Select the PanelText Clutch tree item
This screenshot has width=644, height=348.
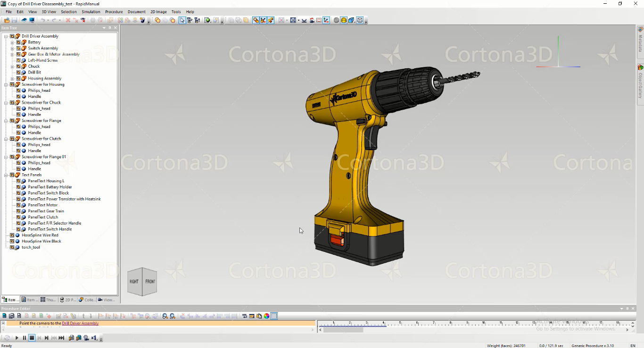click(x=43, y=217)
